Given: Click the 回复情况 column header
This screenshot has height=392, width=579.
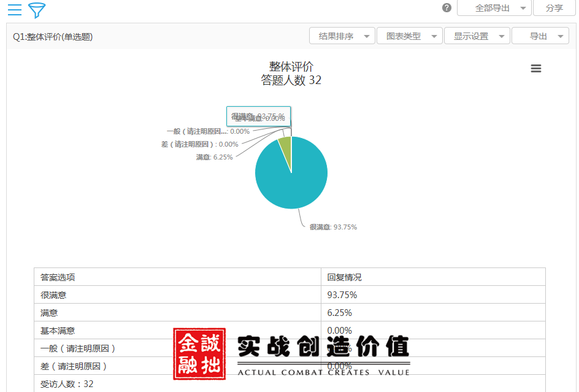Looking at the screenshot, I should tap(344, 277).
